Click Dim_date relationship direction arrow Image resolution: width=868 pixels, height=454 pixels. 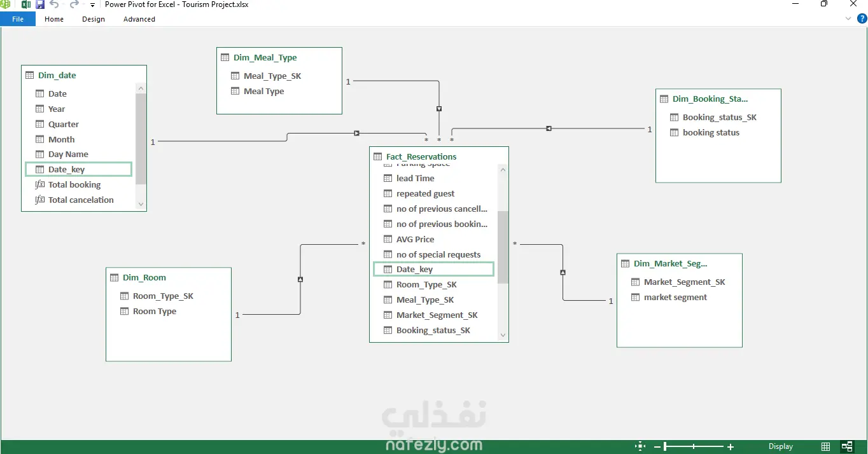[356, 133]
